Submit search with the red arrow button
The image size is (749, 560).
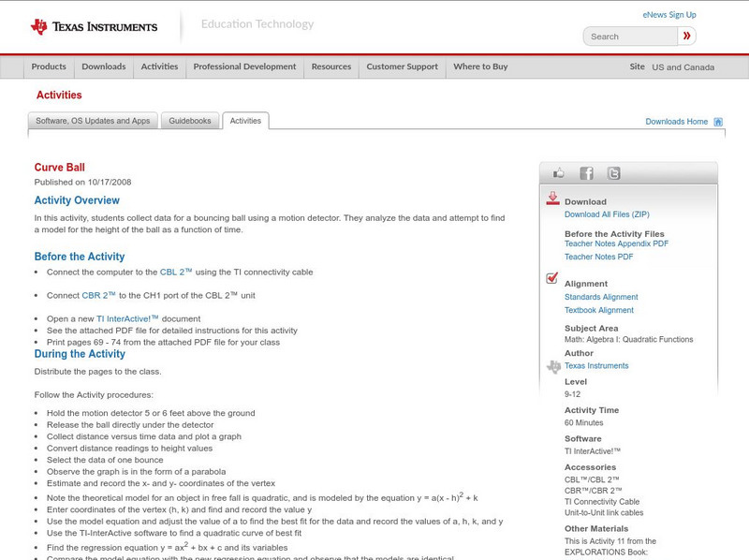point(686,36)
